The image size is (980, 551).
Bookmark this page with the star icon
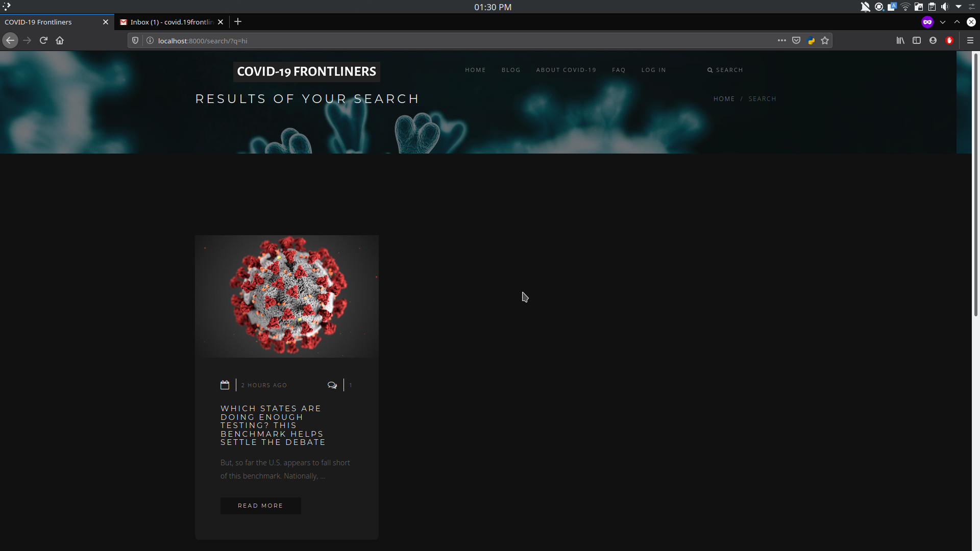point(825,40)
